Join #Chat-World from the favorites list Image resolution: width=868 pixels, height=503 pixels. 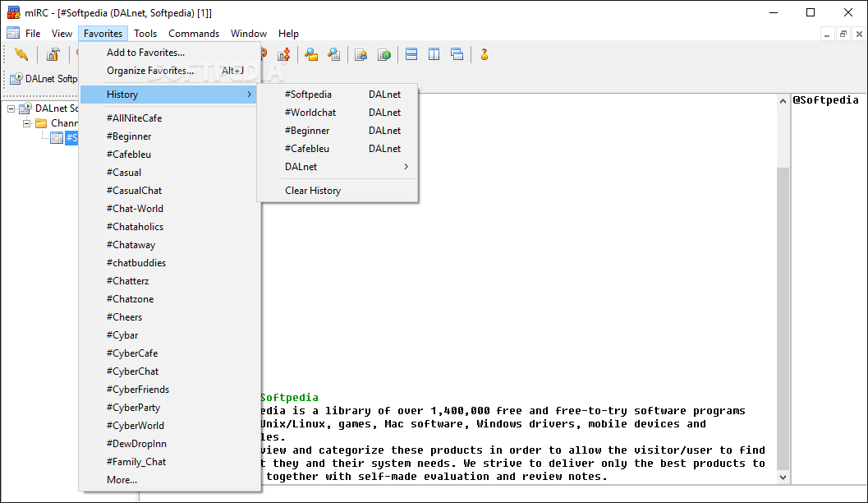(170, 208)
